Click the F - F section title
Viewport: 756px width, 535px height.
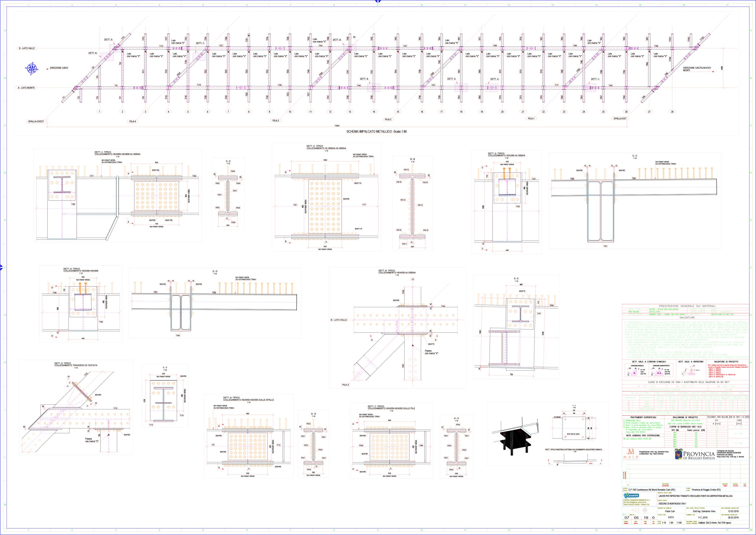(165, 367)
